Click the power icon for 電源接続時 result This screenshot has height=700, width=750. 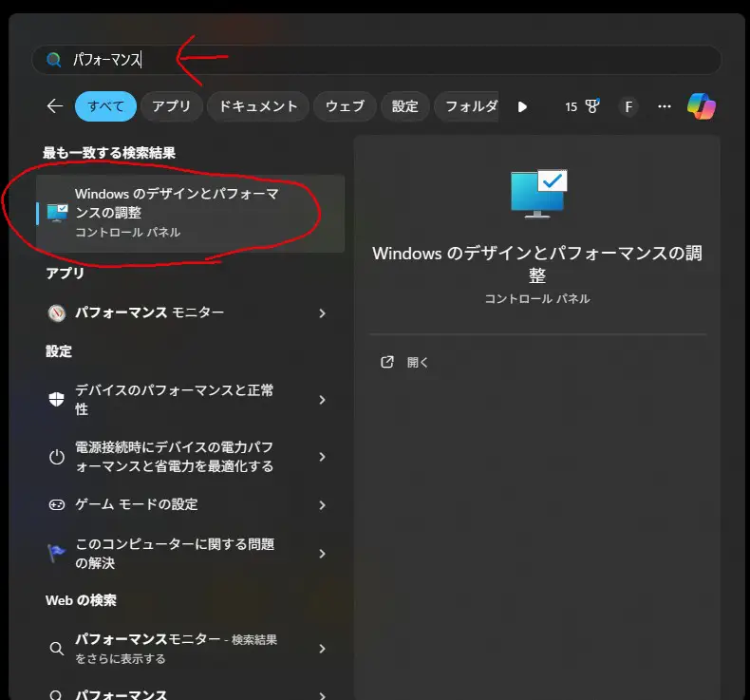56,457
